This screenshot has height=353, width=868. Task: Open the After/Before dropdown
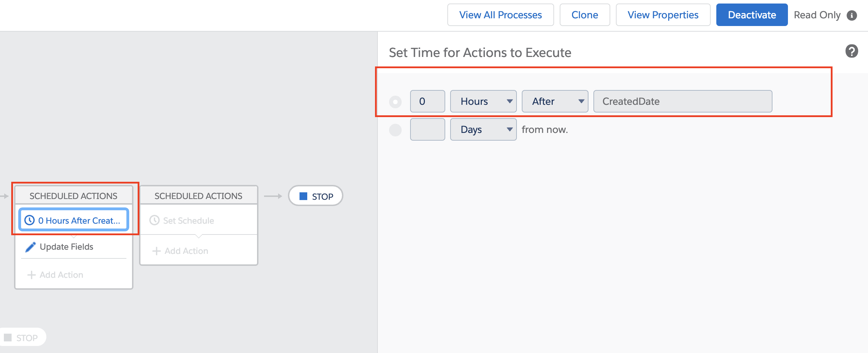[555, 101]
